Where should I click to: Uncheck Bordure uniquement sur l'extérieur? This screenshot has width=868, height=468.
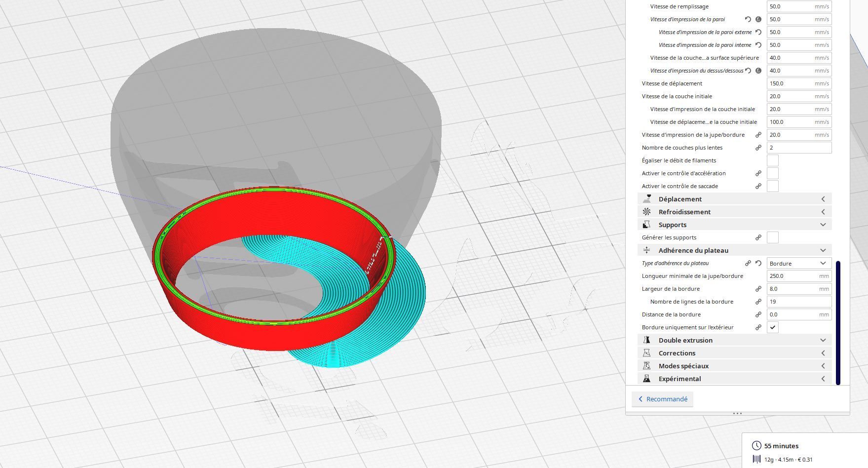[773, 327]
